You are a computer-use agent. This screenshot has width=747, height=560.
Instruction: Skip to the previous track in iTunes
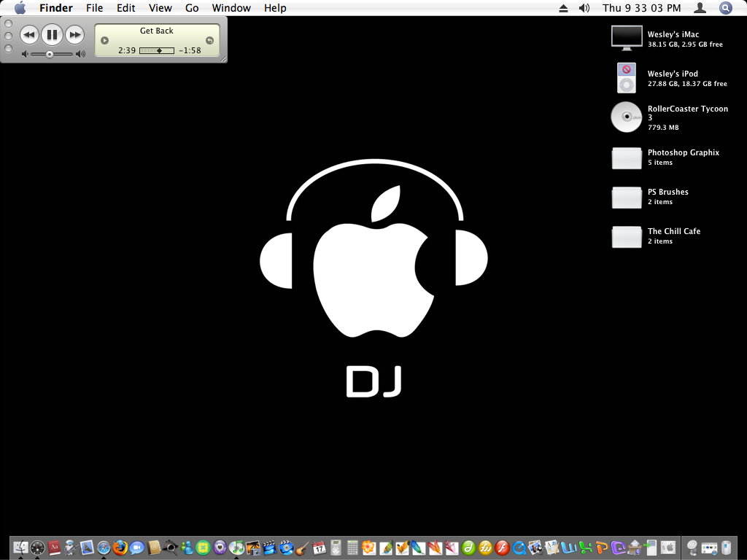29,34
